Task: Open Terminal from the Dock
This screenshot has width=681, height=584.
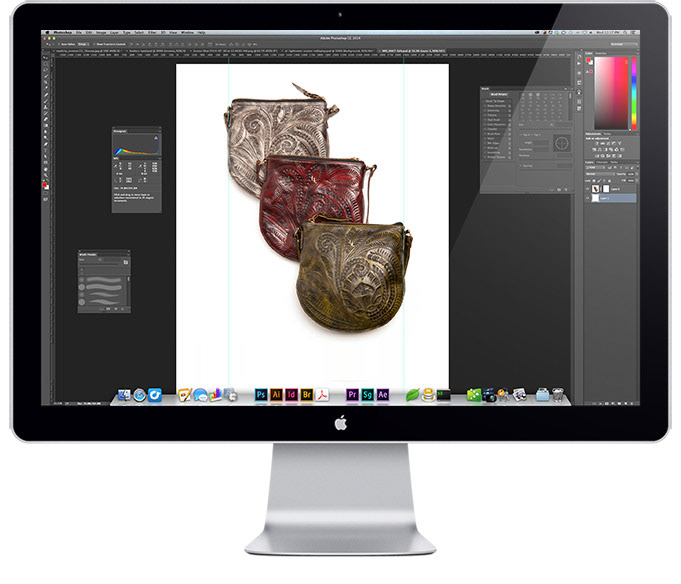Action: pos(443,395)
